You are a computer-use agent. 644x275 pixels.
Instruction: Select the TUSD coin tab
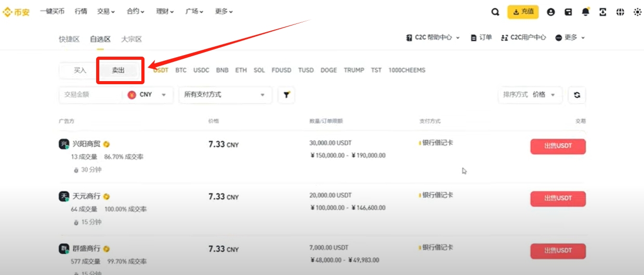tap(306, 70)
